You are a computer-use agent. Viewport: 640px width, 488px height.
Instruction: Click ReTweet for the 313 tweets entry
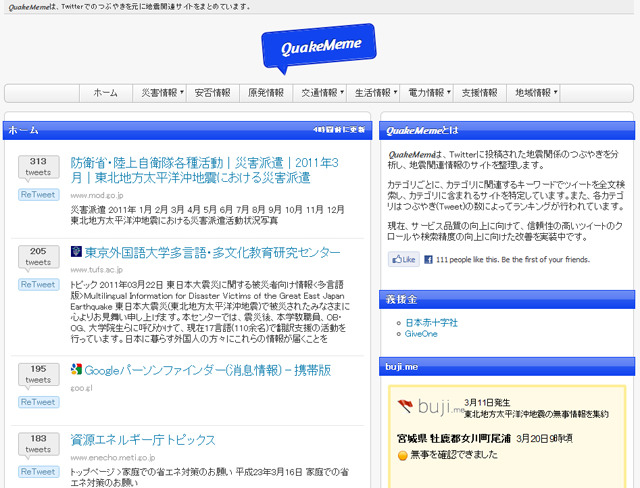(x=38, y=195)
